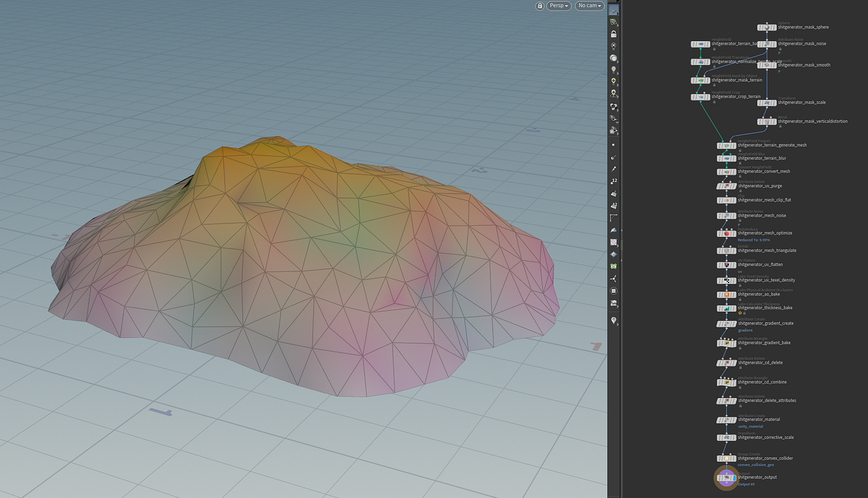Click the blue diamond icon in the side toolbar
868x498 pixels.
614,254
